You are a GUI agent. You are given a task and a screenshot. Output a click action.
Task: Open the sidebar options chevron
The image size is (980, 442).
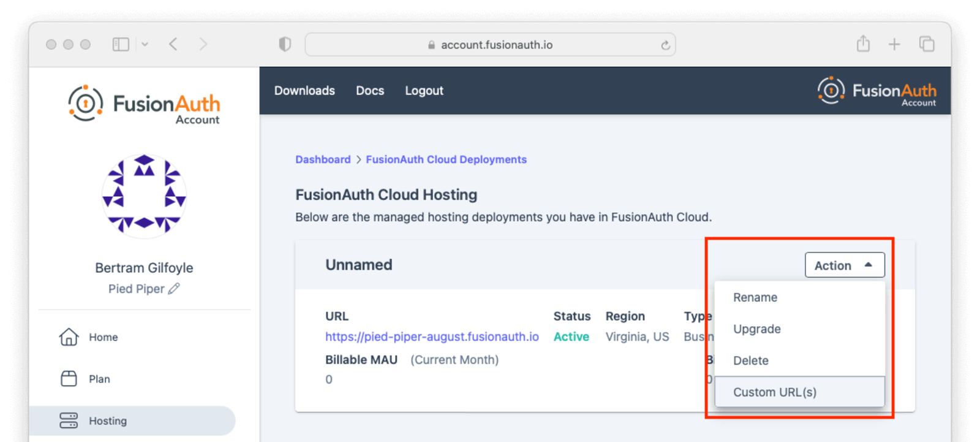(145, 44)
